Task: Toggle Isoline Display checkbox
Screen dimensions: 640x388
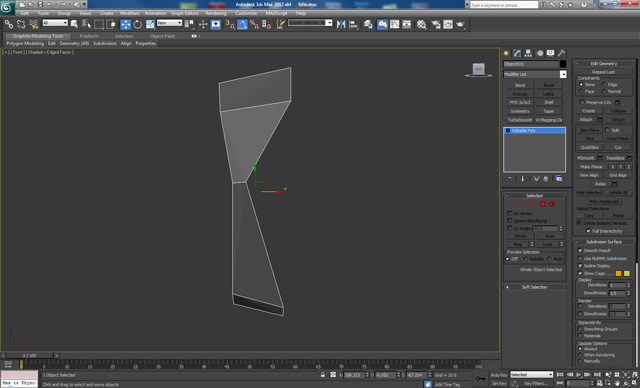Action: tap(580, 266)
